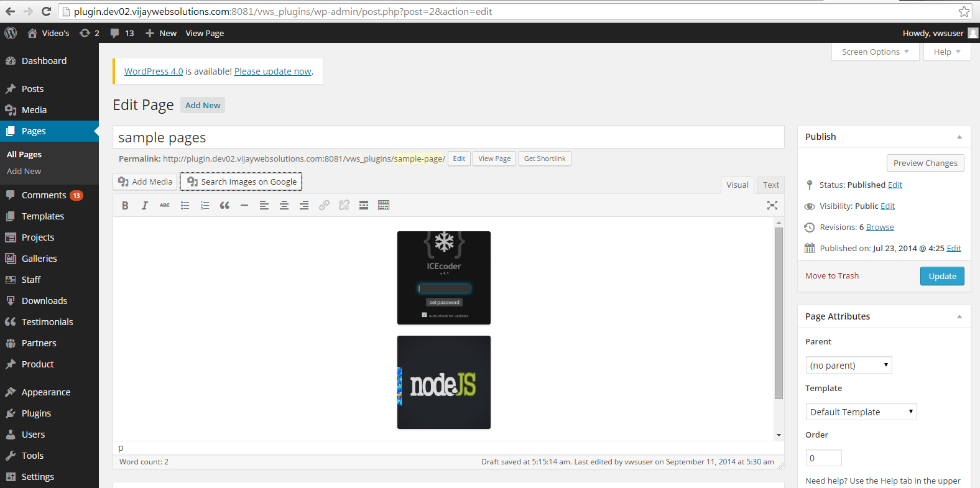980x488 pixels.
Task: Go to the Video's site home
Action: (49, 33)
